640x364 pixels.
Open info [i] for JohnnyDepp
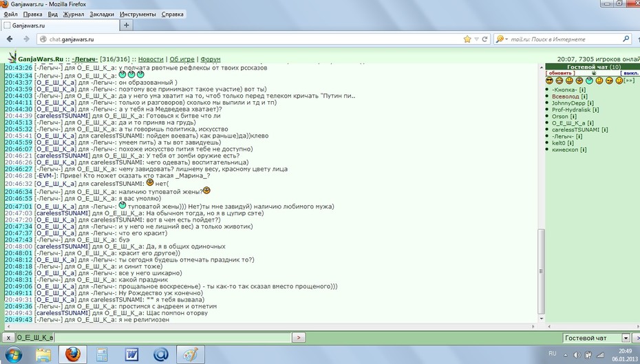click(x=590, y=103)
